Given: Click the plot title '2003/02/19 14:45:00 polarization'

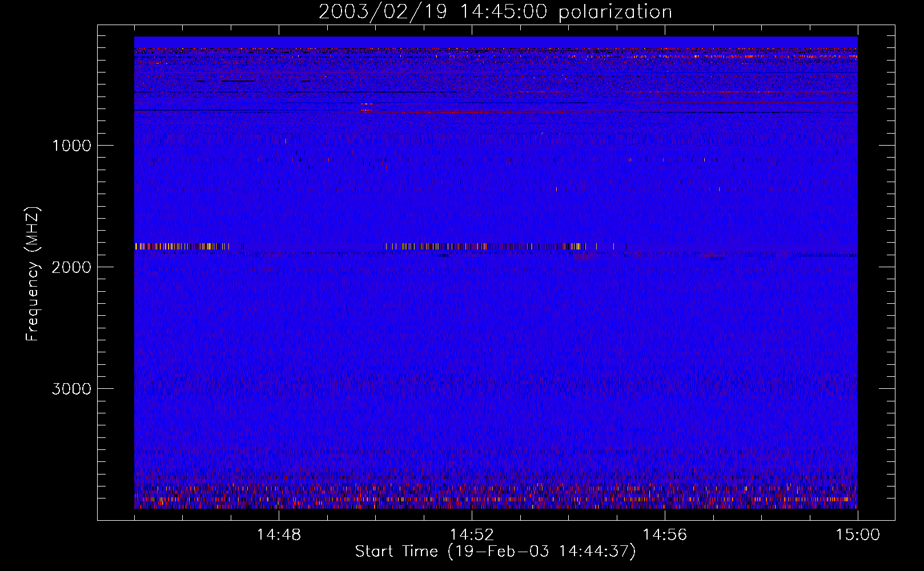Looking at the screenshot, I should [x=495, y=12].
